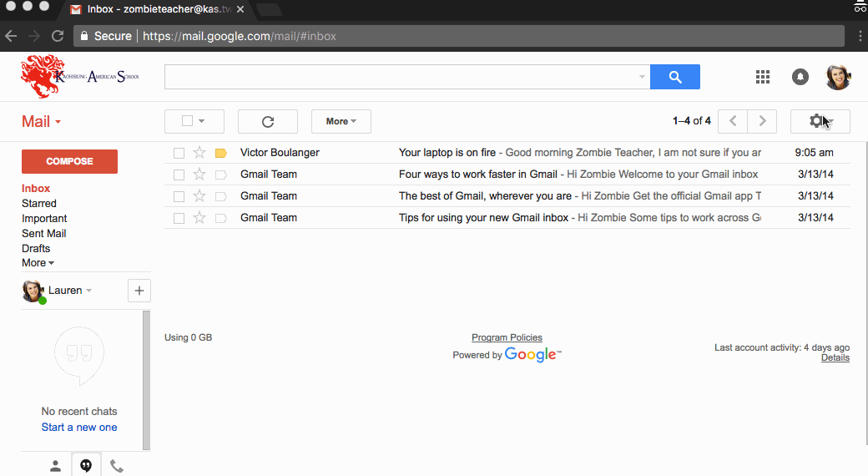The image size is (868, 476).
Task: Open the Program Policies link
Action: [x=507, y=337]
